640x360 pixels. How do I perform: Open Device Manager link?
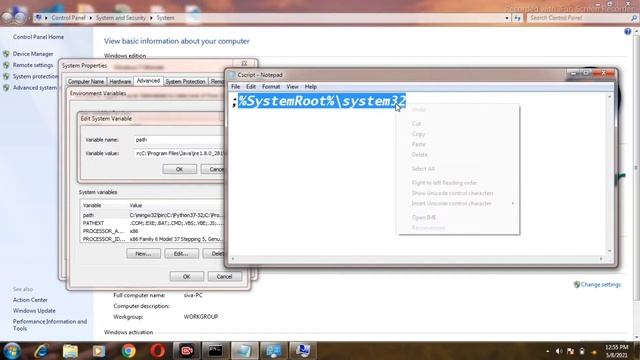33,54
